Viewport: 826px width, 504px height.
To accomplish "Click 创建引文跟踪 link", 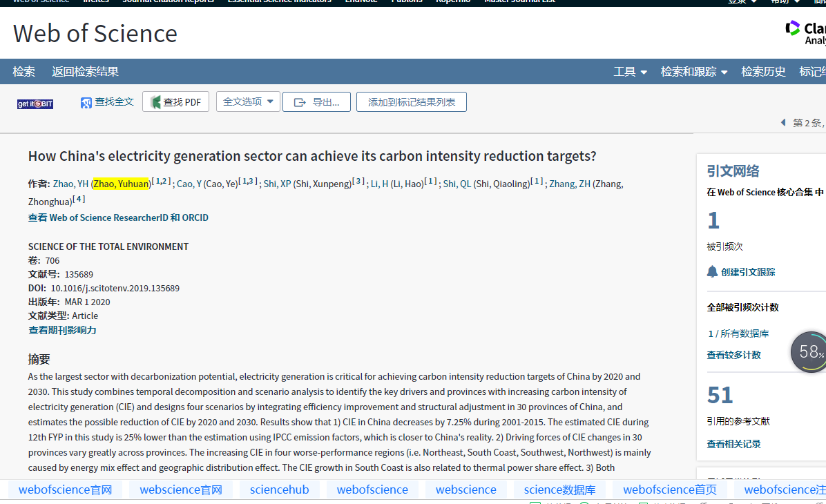I will coord(748,272).
